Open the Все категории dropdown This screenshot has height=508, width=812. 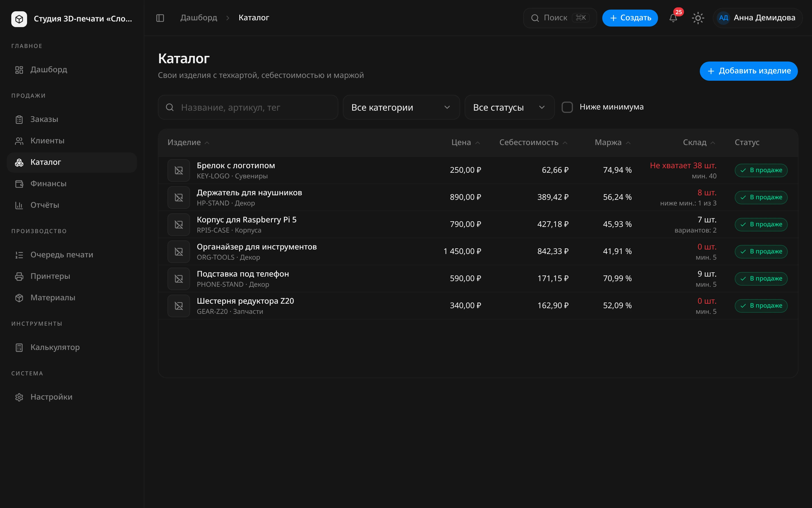point(401,107)
